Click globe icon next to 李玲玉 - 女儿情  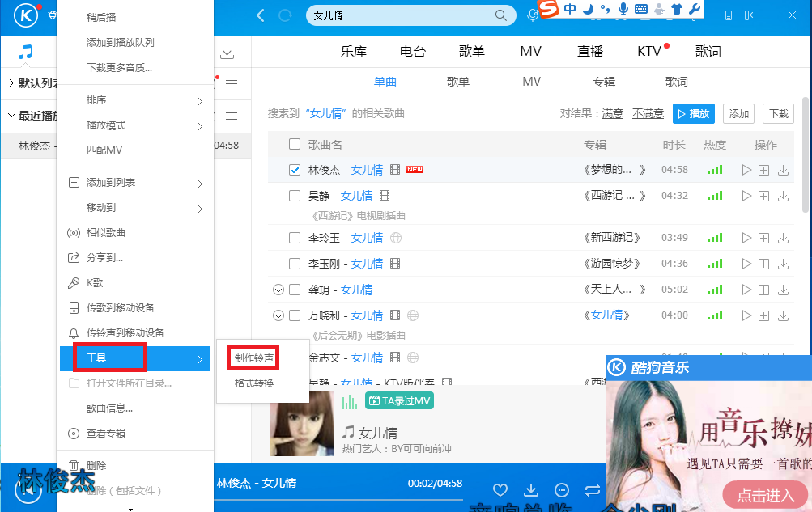pos(396,238)
